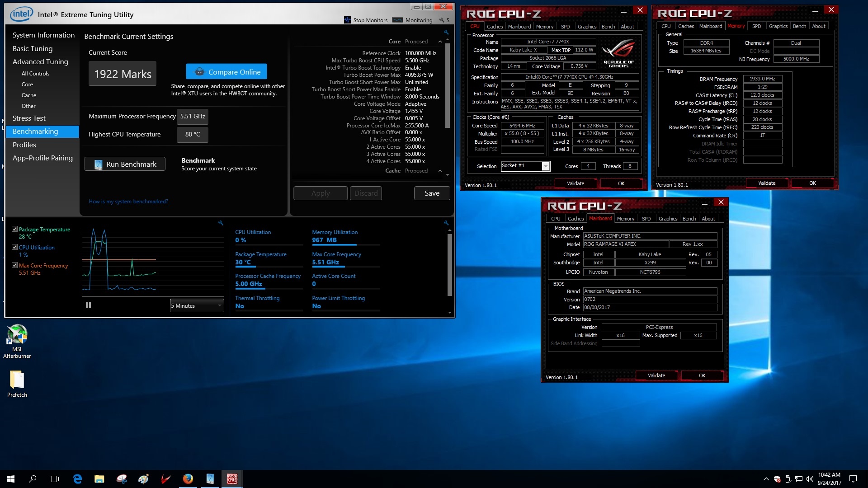Click settings list scroll down arrow
The height and width of the screenshot is (488, 868).
click(x=448, y=175)
